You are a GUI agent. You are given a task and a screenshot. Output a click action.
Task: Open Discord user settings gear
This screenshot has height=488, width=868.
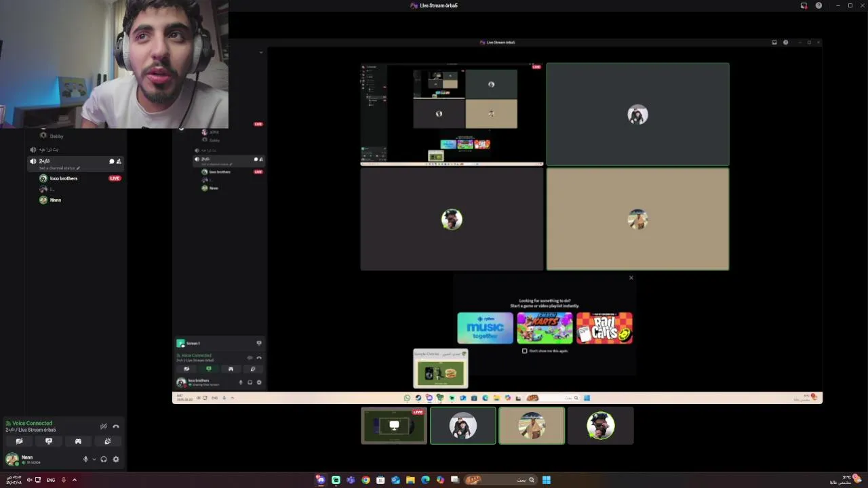(x=116, y=459)
